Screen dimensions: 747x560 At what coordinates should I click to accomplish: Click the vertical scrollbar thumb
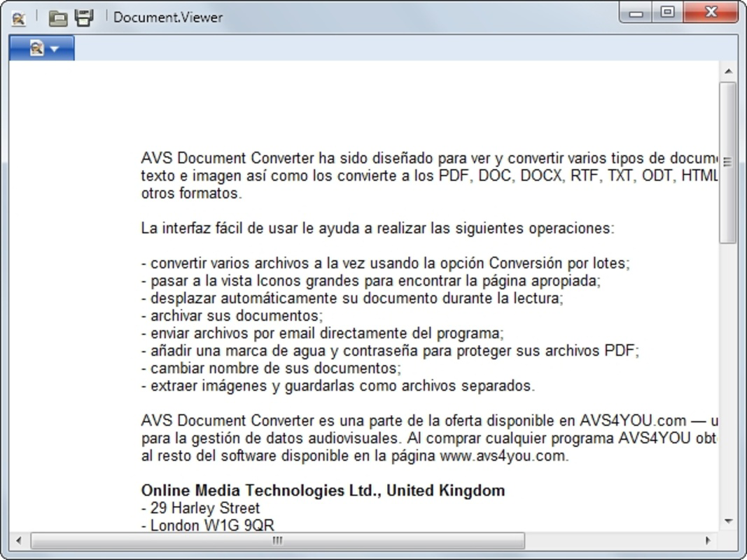[x=728, y=162]
